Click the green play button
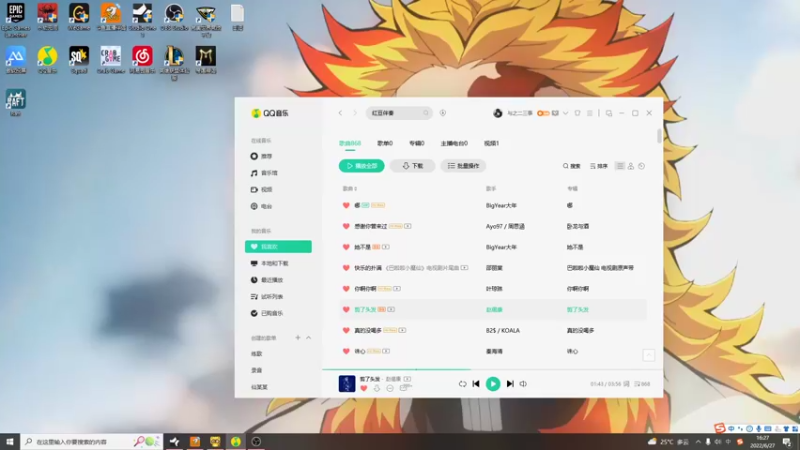800x450 pixels. pyautogui.click(x=493, y=384)
